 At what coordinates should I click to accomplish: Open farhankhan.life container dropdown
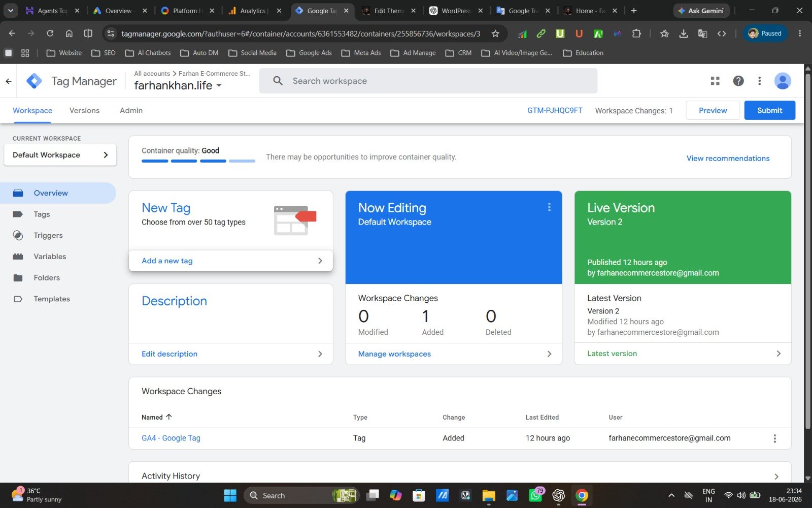[x=178, y=85]
